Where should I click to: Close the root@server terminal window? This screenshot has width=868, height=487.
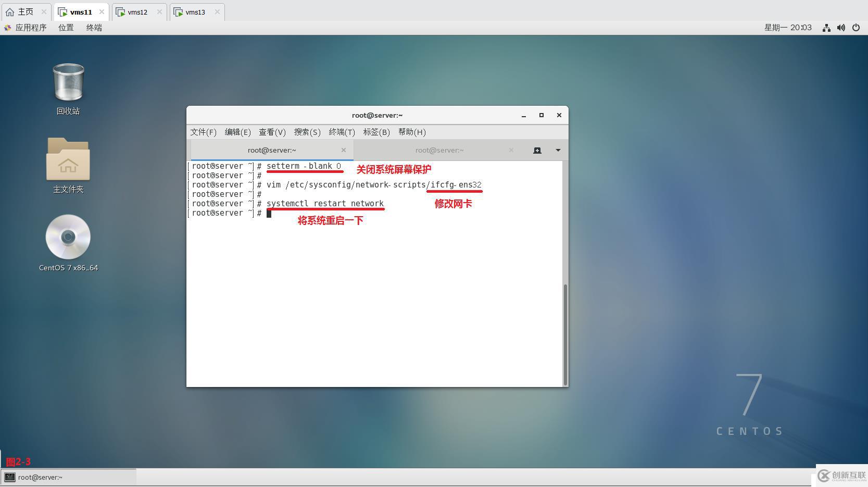[559, 116]
